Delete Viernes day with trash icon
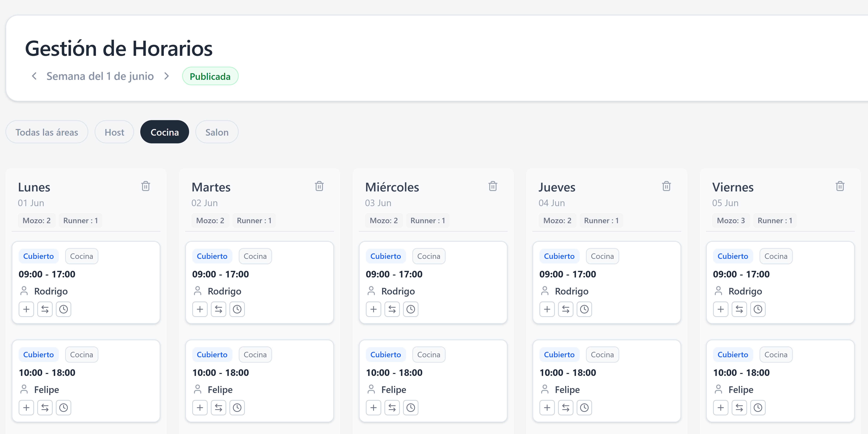 point(840,186)
